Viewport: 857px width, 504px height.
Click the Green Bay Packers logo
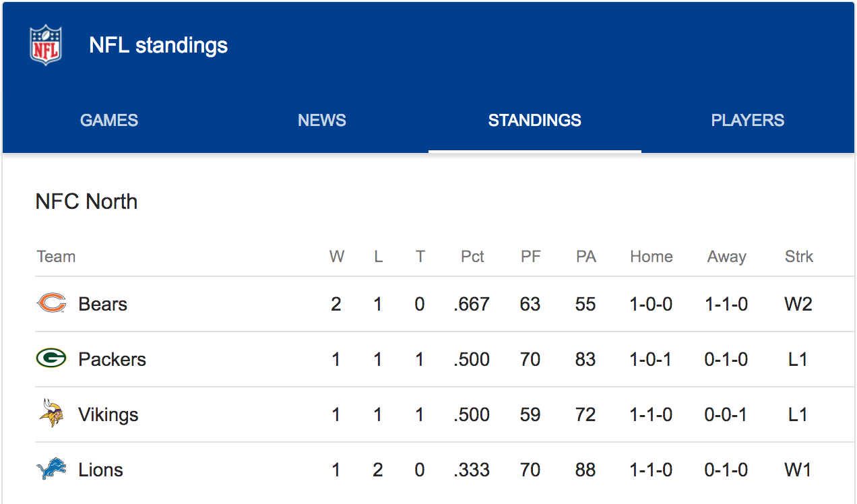point(51,359)
